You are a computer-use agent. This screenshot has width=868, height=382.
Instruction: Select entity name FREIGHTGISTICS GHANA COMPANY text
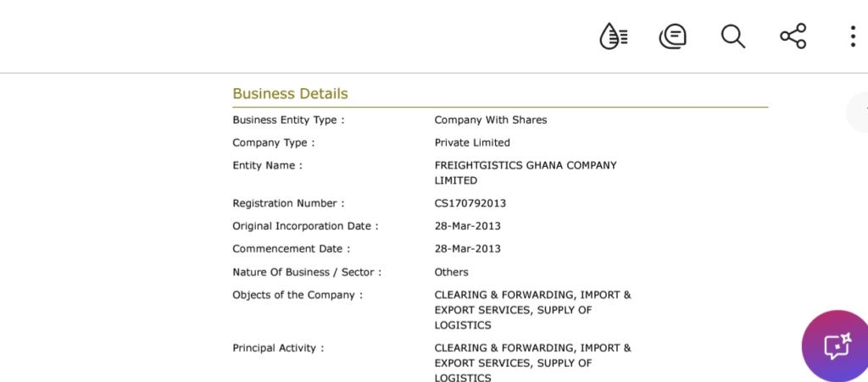tap(526, 165)
